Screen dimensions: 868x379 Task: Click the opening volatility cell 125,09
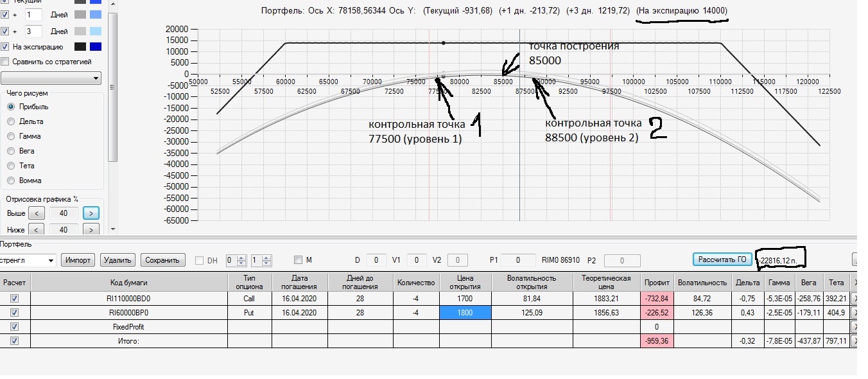532,313
